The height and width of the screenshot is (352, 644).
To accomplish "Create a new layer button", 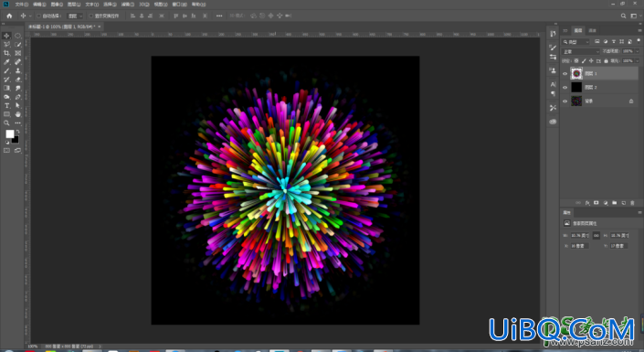I will click(x=624, y=203).
